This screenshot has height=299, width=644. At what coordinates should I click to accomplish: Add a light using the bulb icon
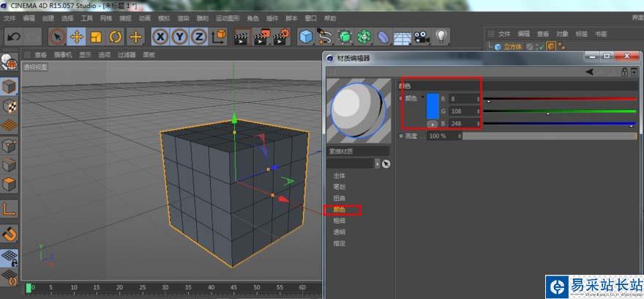441,37
